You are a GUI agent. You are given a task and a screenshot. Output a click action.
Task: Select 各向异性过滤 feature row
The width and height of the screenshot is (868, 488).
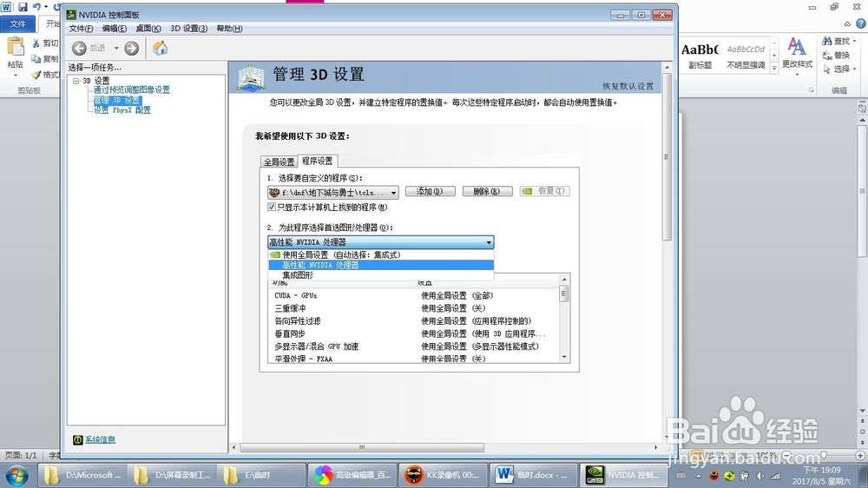point(413,321)
